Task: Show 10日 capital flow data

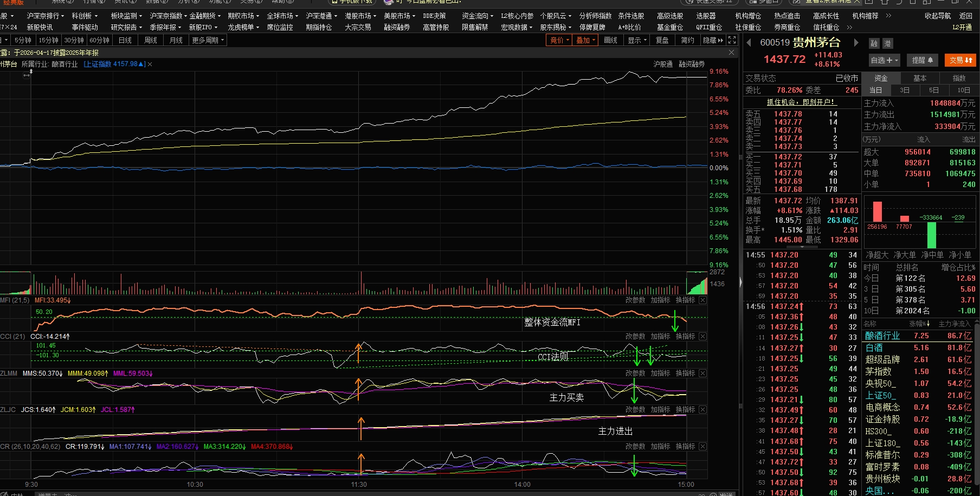Action: coord(964,90)
